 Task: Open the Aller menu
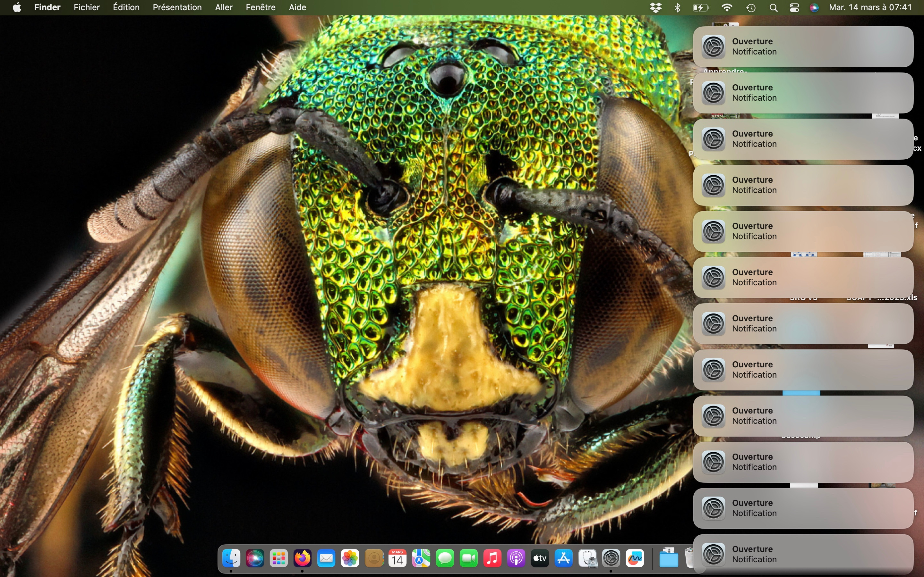(x=223, y=8)
